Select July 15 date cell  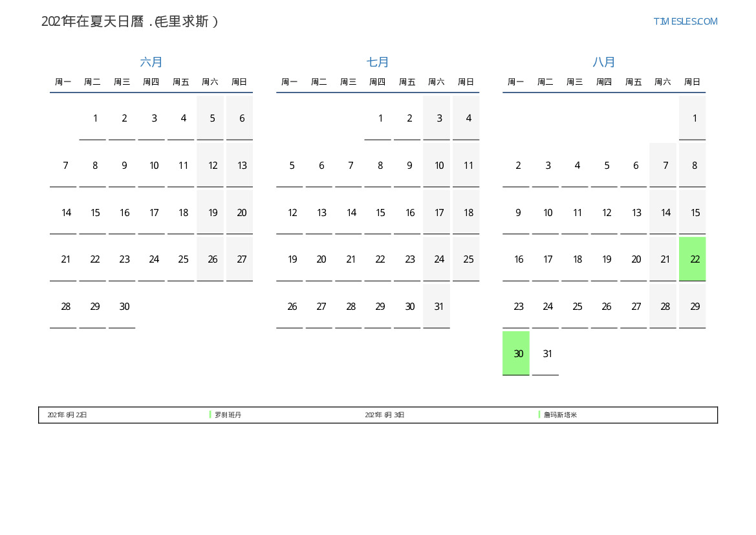[380, 213]
